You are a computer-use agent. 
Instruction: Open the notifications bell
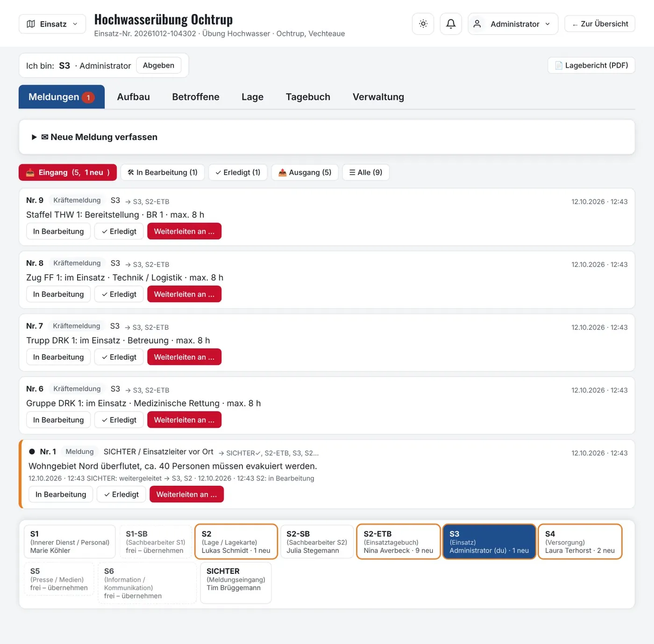tap(451, 24)
